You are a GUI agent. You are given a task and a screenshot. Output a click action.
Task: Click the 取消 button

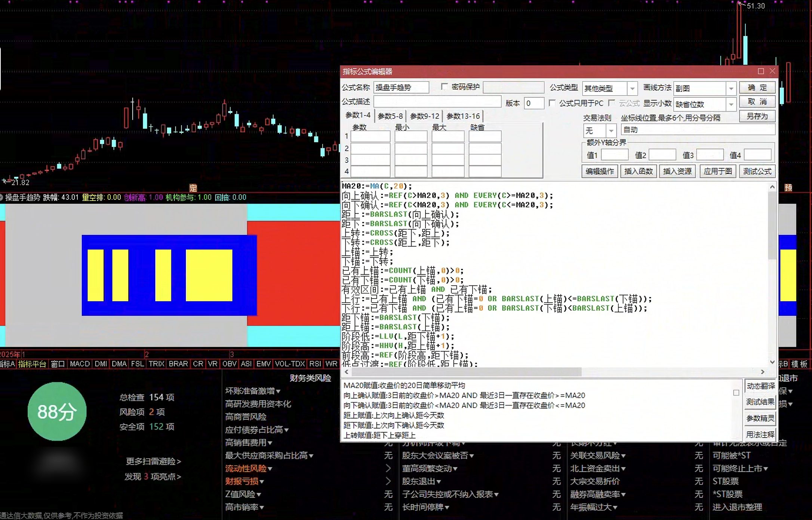tap(757, 102)
